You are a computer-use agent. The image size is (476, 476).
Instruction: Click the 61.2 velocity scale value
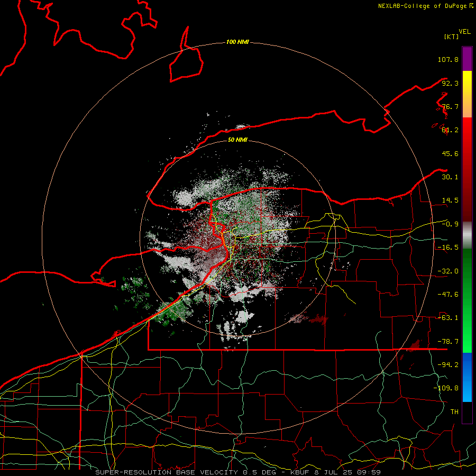click(450, 130)
